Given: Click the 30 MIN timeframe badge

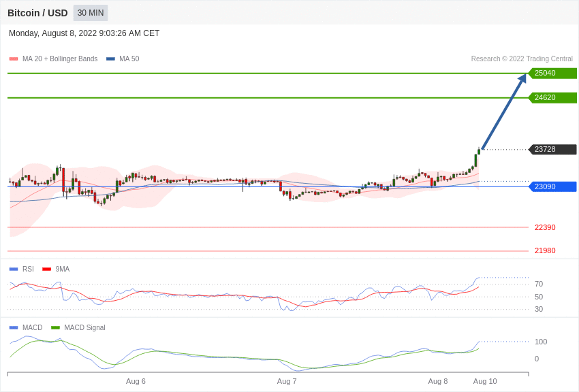Looking at the screenshot, I should point(91,13).
